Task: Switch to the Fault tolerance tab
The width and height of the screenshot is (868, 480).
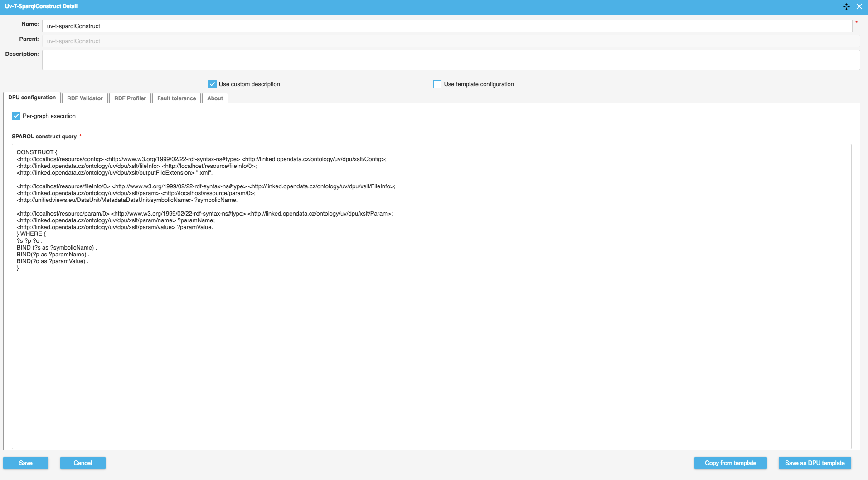Action: coord(176,98)
